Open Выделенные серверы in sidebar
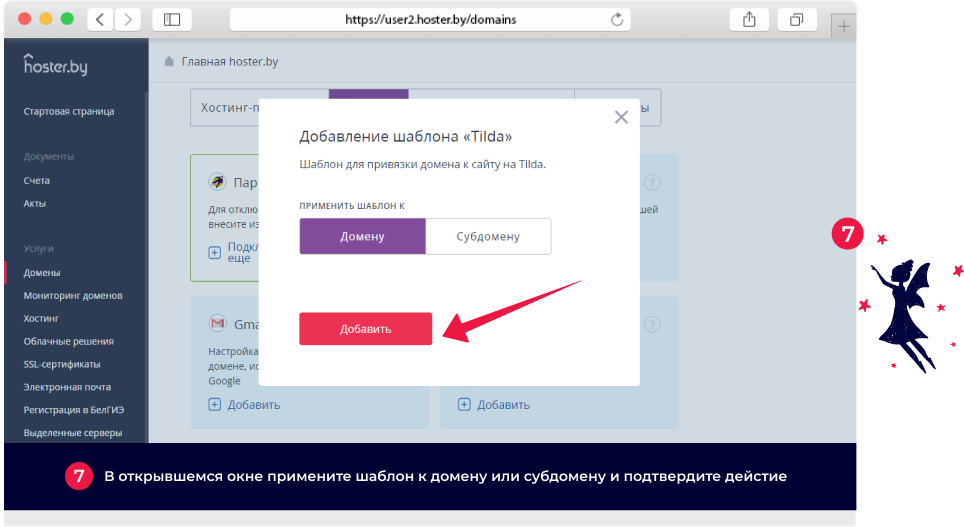 [73, 433]
